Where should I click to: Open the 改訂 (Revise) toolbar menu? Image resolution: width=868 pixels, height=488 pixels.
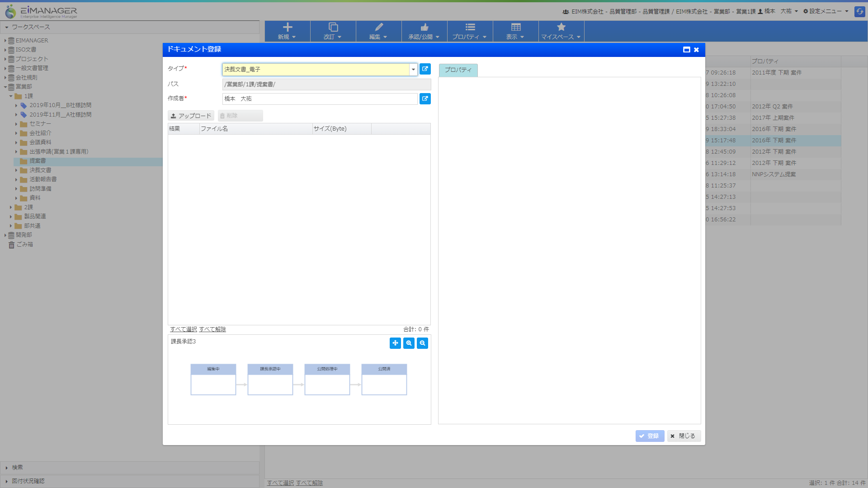coord(333,31)
